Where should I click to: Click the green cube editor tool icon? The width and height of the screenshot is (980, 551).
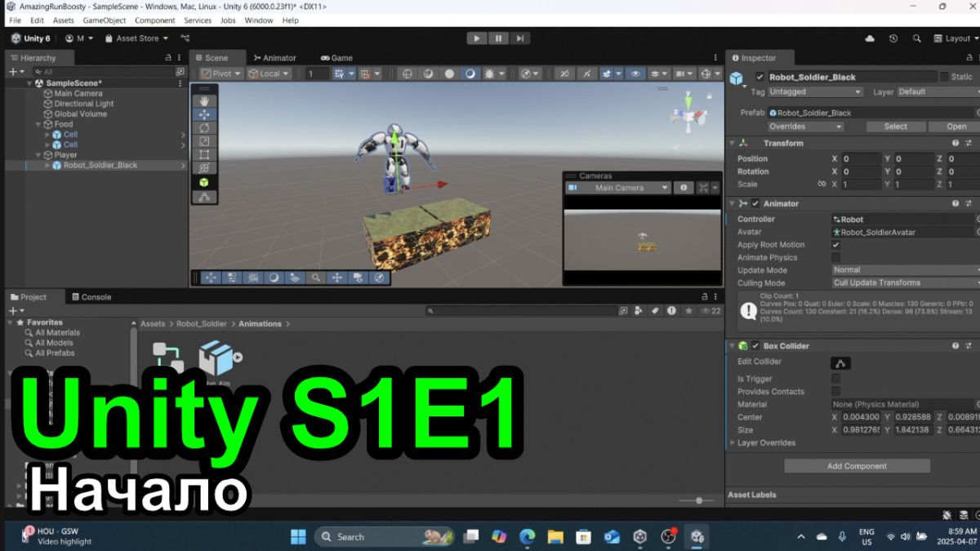[203, 182]
